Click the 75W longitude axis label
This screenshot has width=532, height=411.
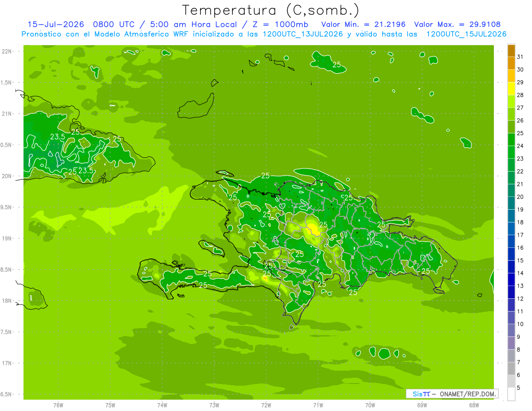(110, 405)
